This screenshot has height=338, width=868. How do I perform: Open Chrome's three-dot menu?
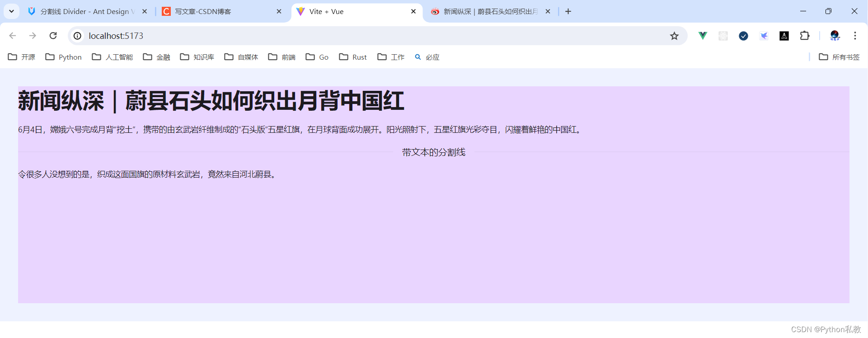click(x=855, y=36)
